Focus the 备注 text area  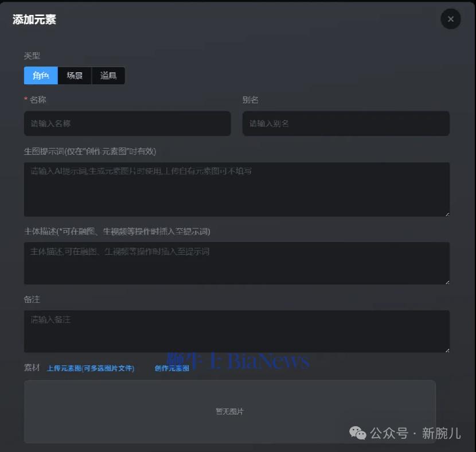[x=236, y=332]
